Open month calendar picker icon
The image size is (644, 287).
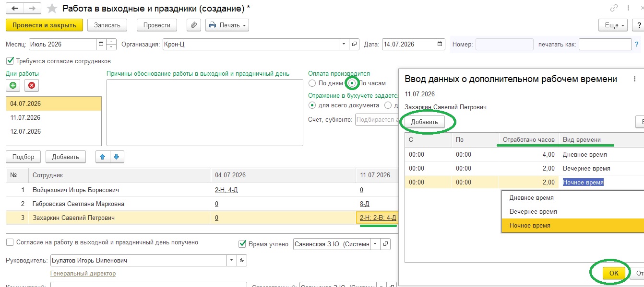pos(101,44)
